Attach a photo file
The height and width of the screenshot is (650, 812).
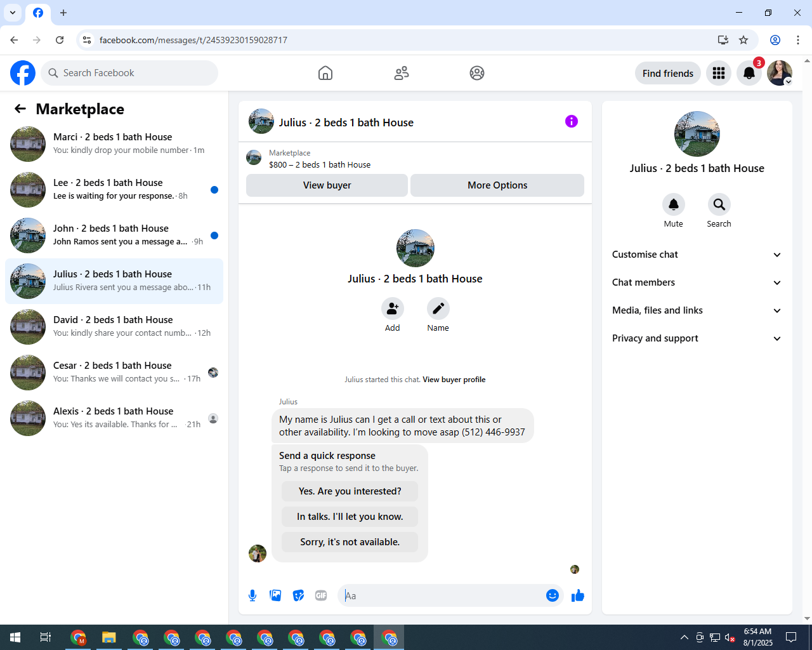pos(275,595)
